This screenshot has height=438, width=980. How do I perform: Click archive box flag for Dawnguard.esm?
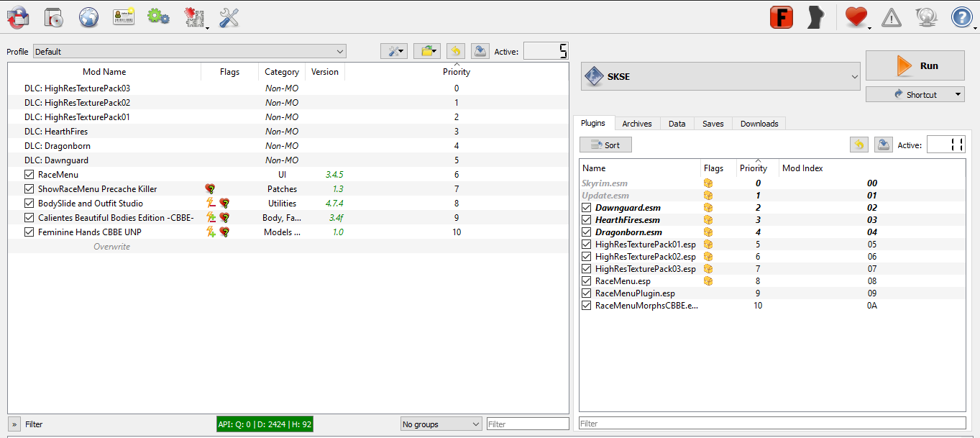click(x=708, y=208)
